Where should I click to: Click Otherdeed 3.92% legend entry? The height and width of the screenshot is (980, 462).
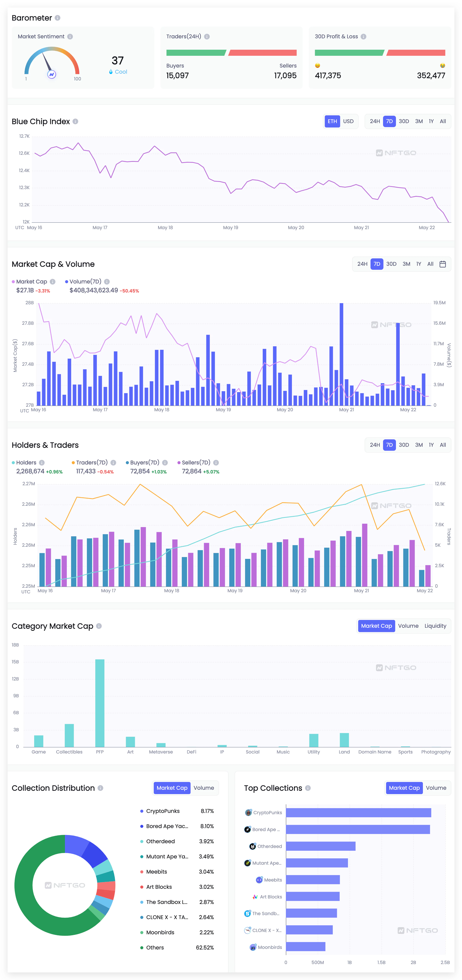point(177,842)
